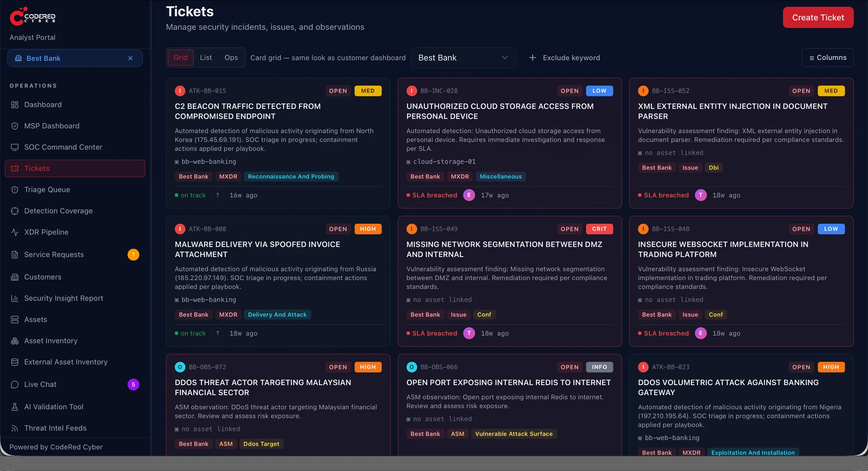Click the red incident icon on ATK-BB-015
The image size is (868, 471).
pyautogui.click(x=180, y=91)
